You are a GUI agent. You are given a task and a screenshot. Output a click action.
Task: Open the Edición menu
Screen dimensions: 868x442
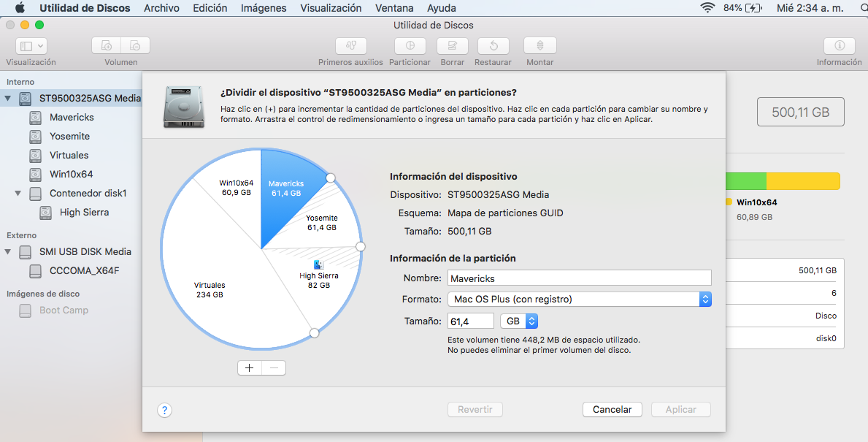(210, 8)
